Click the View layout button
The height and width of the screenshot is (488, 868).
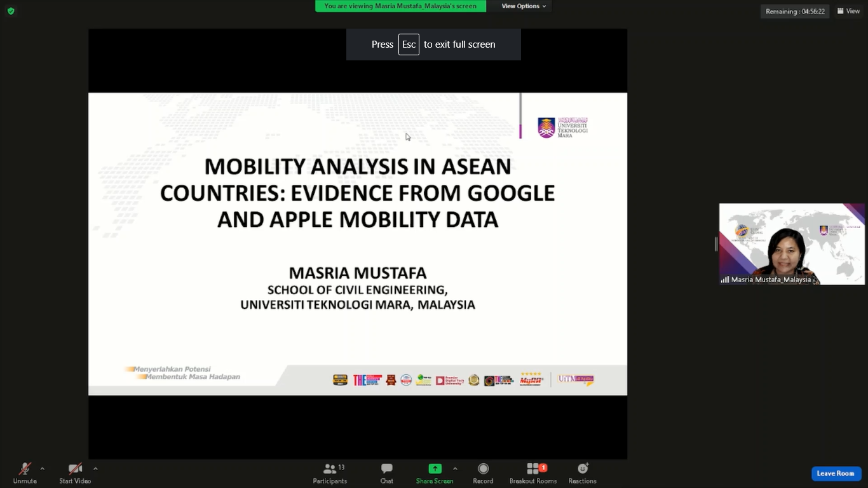(848, 11)
